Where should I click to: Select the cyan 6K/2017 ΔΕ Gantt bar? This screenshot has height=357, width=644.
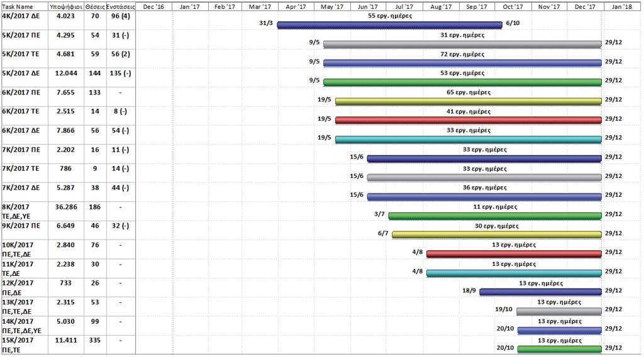469,140
